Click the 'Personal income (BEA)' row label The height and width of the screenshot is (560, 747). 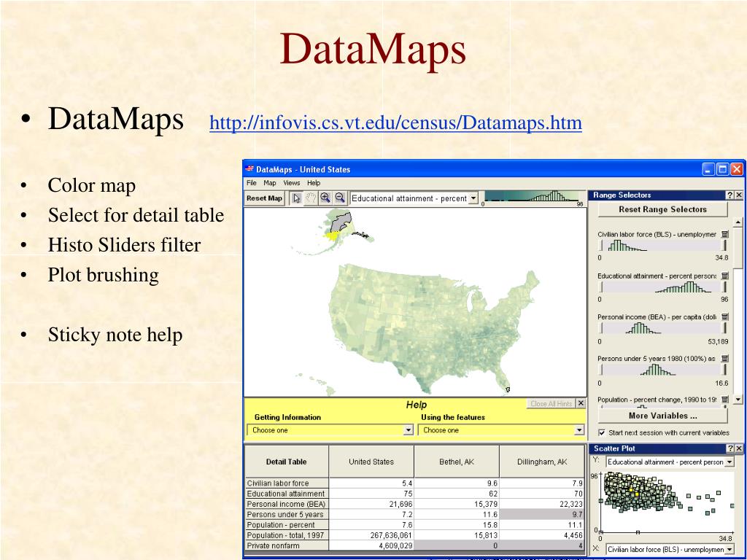tap(287, 504)
